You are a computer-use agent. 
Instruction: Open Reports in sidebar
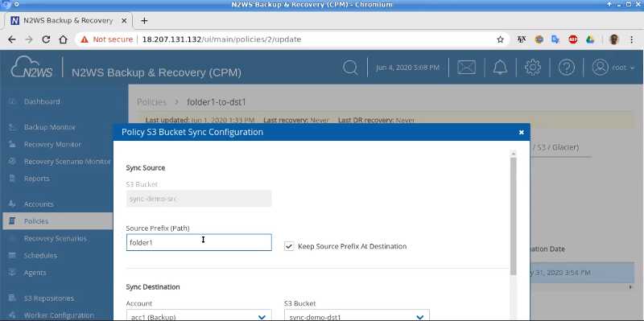click(36, 179)
